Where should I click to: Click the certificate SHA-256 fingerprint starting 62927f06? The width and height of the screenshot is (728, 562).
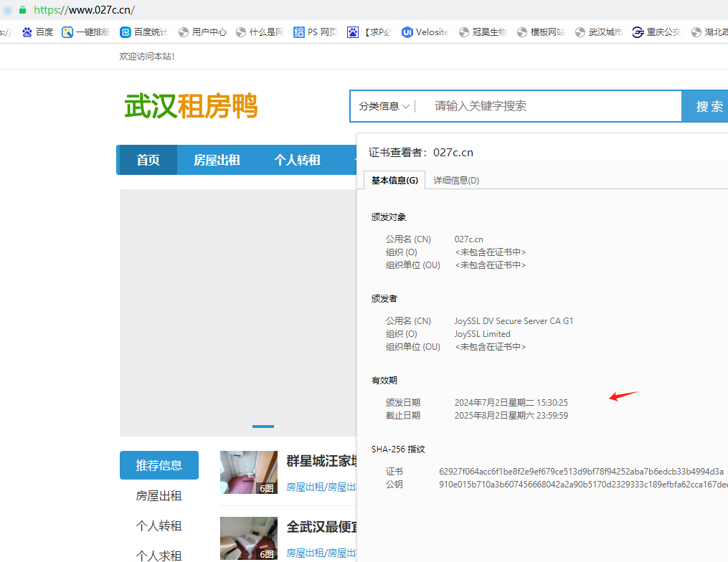click(581, 472)
